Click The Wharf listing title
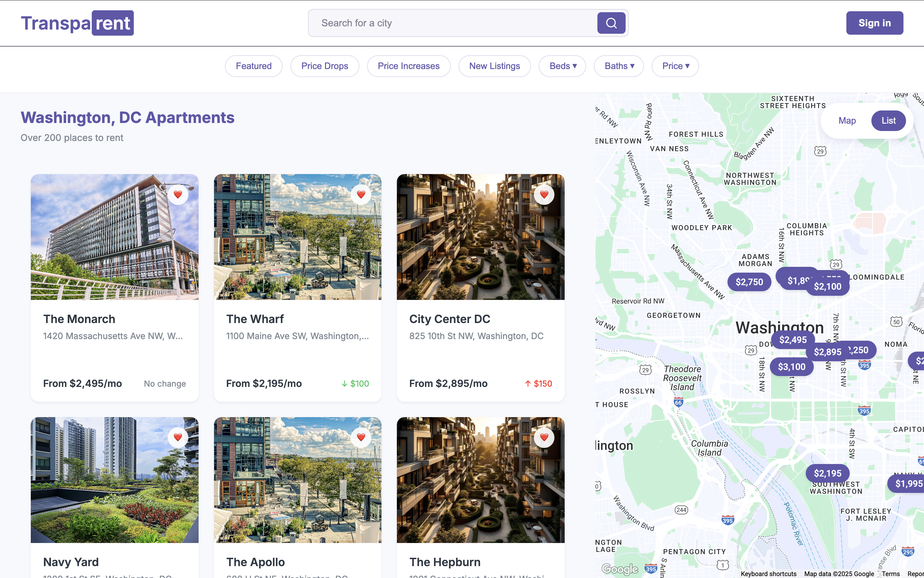This screenshot has height=578, width=924. [x=255, y=319]
